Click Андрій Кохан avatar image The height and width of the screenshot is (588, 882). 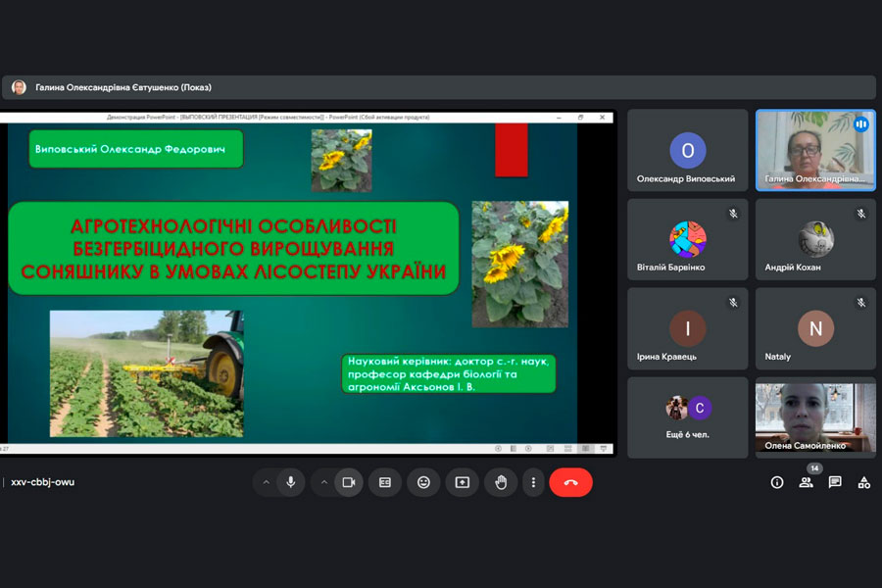815,238
